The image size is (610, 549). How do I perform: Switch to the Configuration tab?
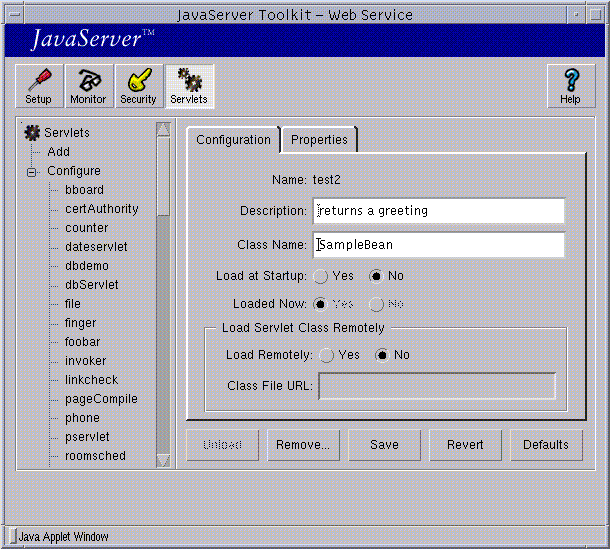tap(233, 140)
